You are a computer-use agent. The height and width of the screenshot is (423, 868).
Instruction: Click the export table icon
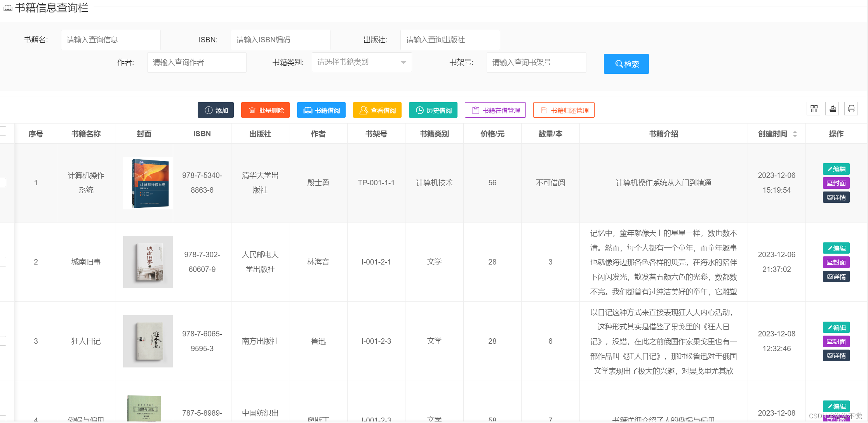click(833, 109)
